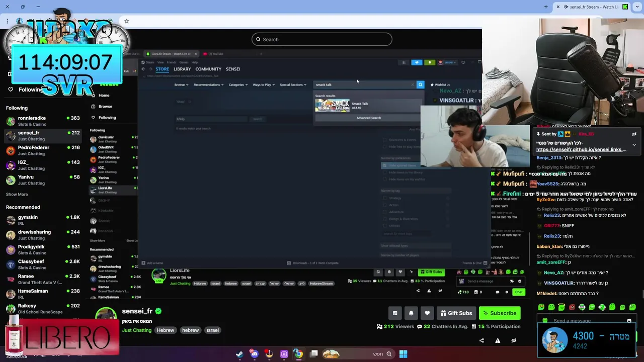The image size is (644, 362).
Task: Open Home in streamed Kick sidebar
Action: pyautogui.click(x=101, y=95)
